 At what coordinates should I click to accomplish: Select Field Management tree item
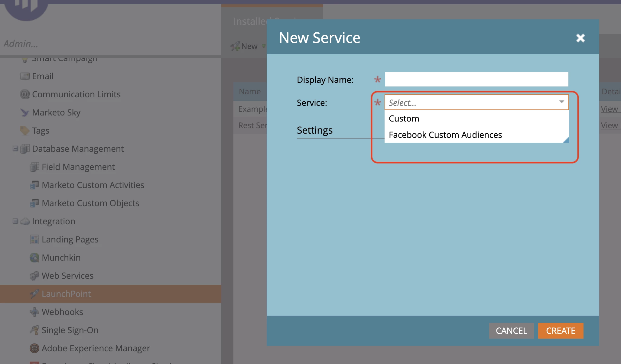tap(78, 167)
